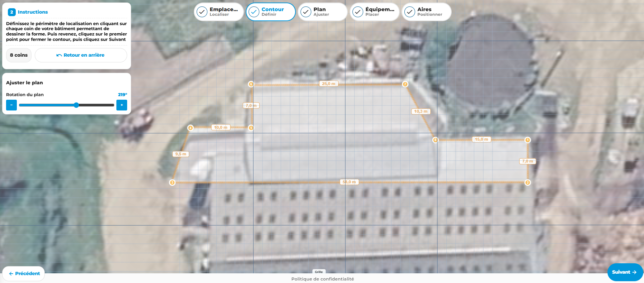Select corner point number 3
The image size is (644, 283).
click(x=172, y=183)
